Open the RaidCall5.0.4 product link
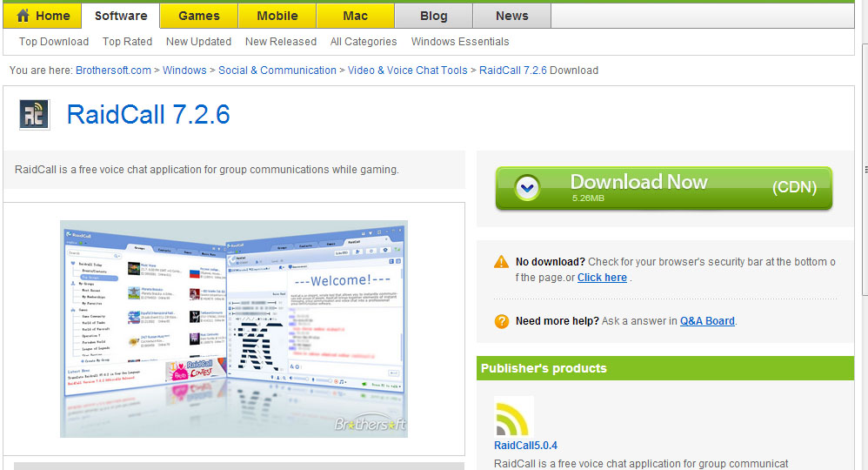This screenshot has width=868, height=470. tap(526, 446)
